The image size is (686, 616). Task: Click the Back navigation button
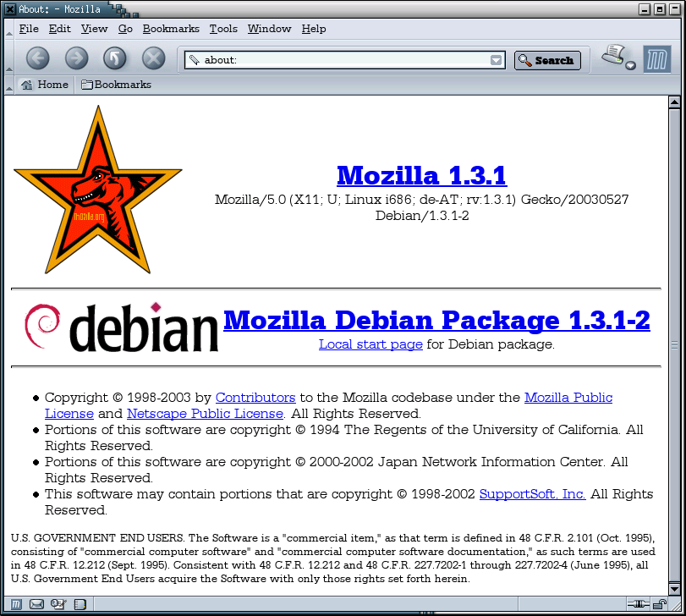pyautogui.click(x=38, y=58)
